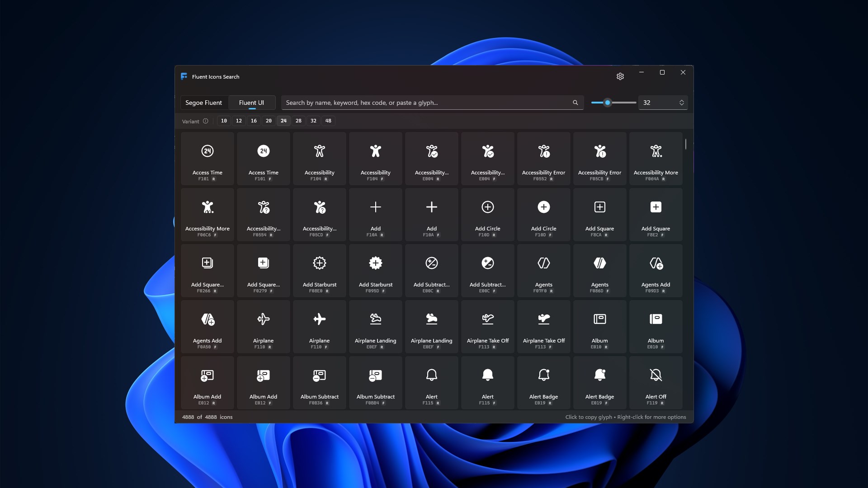
Task: Copy the outlined Accessibility question mark icon F0554
Action: coord(264,215)
